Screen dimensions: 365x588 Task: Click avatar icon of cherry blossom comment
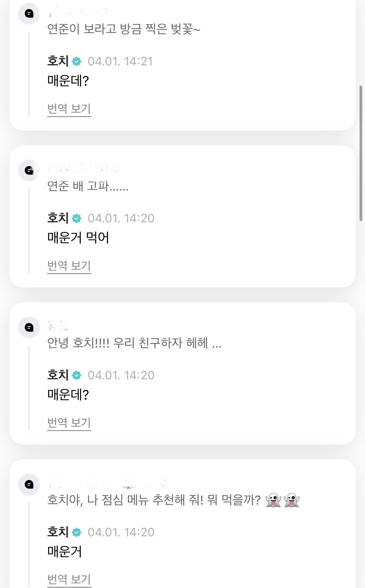click(x=29, y=14)
